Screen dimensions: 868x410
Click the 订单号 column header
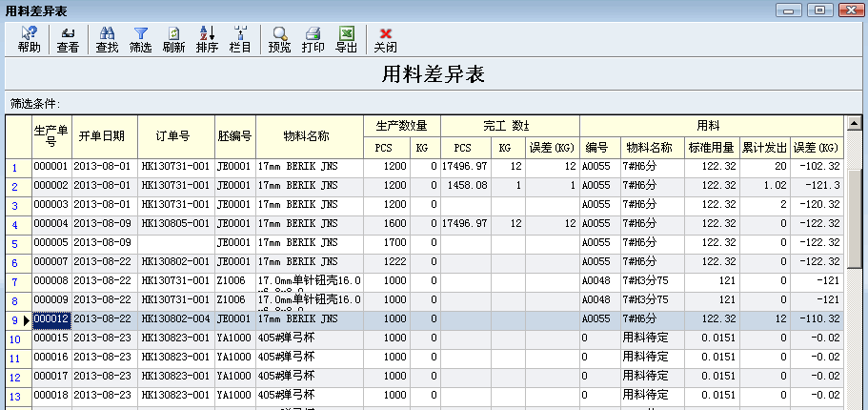click(x=176, y=136)
